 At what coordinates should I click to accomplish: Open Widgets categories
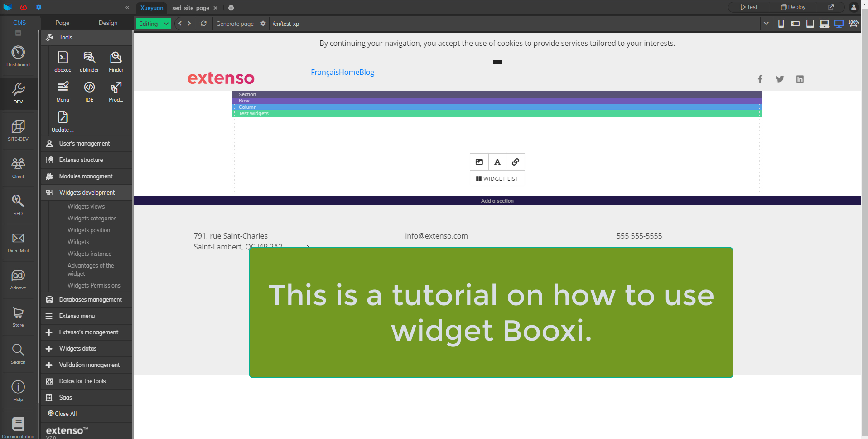(x=92, y=218)
